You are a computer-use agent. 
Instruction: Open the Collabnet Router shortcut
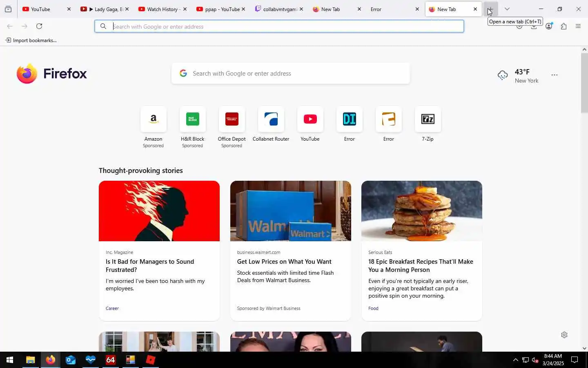coord(271,124)
